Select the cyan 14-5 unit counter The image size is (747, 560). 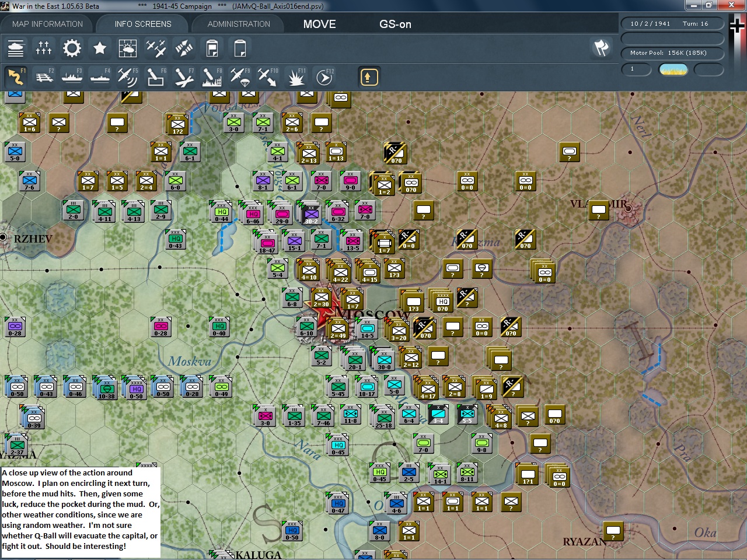367,328
